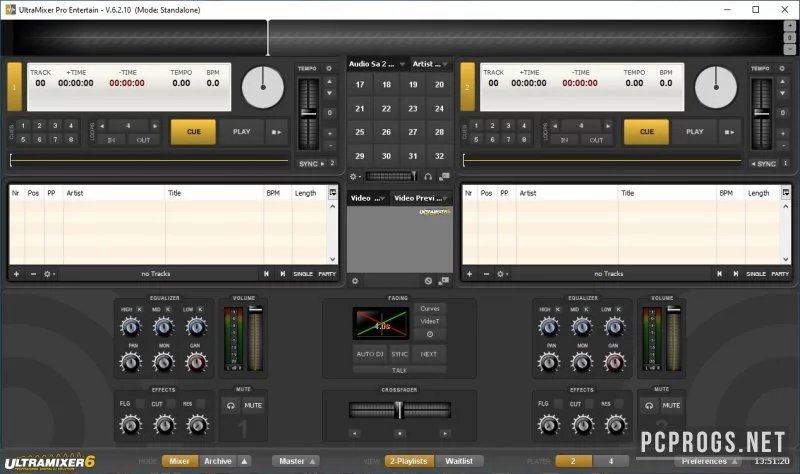This screenshot has width=800, height=474.
Task: Skip to previous track in left playlist
Action: [266, 274]
